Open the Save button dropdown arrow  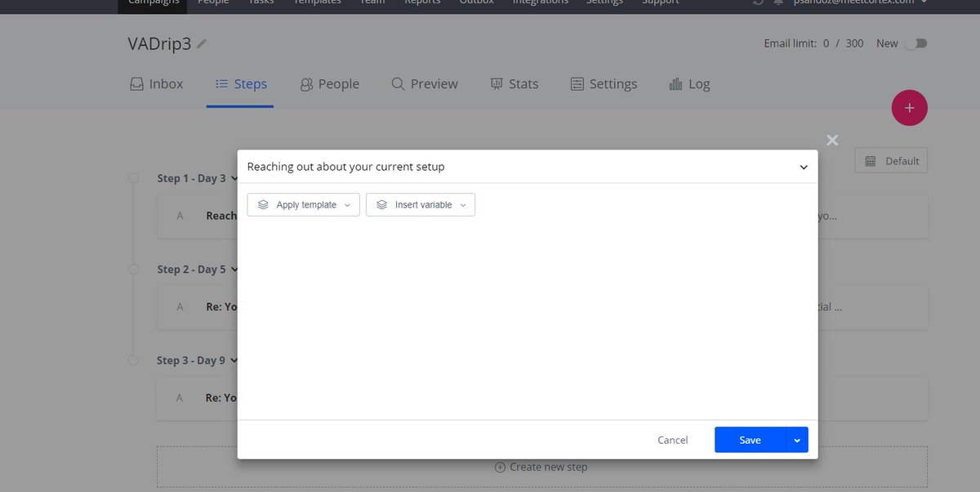pos(797,440)
